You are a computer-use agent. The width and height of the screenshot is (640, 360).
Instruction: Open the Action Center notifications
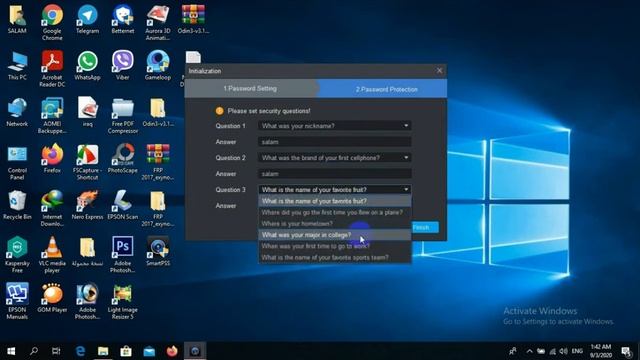[x=626, y=351]
